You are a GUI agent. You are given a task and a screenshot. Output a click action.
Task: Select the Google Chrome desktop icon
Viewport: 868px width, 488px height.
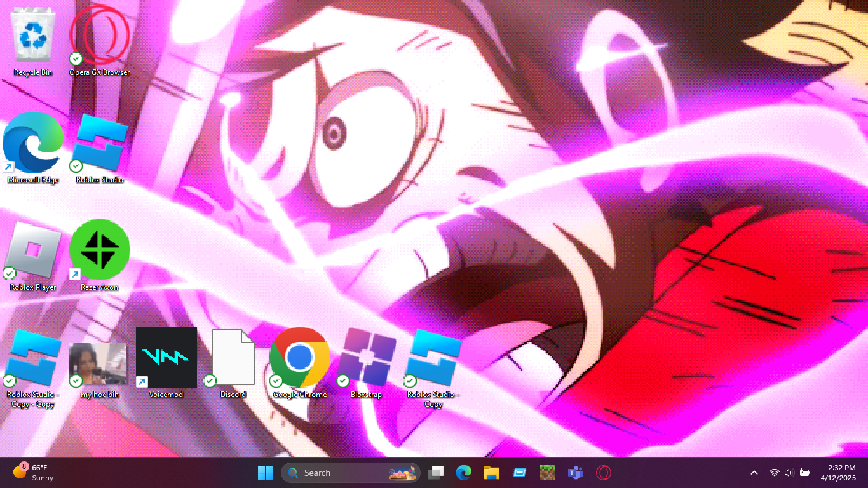(300, 363)
